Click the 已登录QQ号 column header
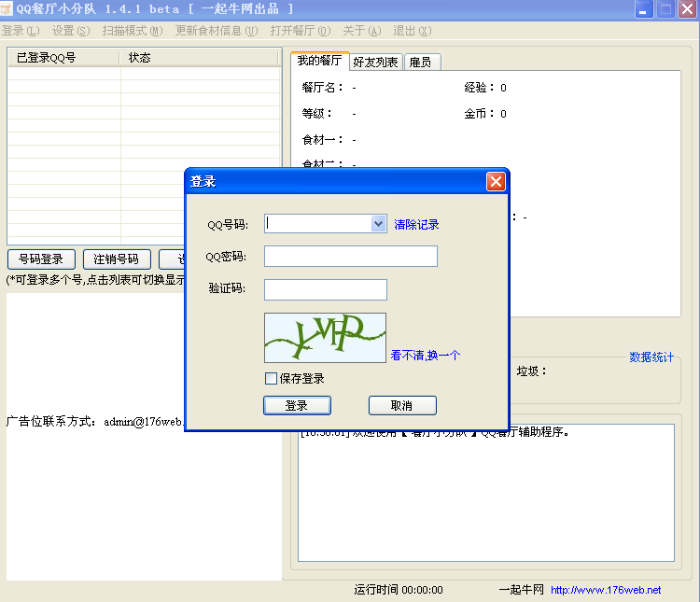Viewport: 700px width, 602px height. click(63, 58)
